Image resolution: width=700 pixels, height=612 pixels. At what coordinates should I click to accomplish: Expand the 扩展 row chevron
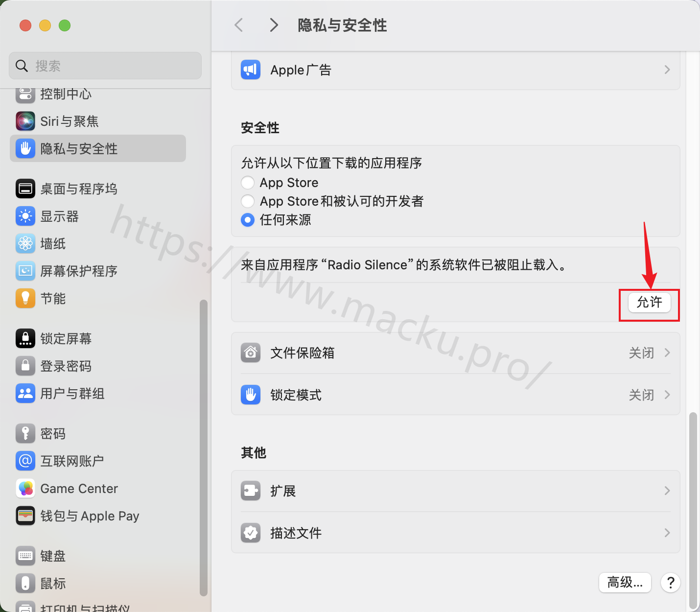[x=667, y=491]
